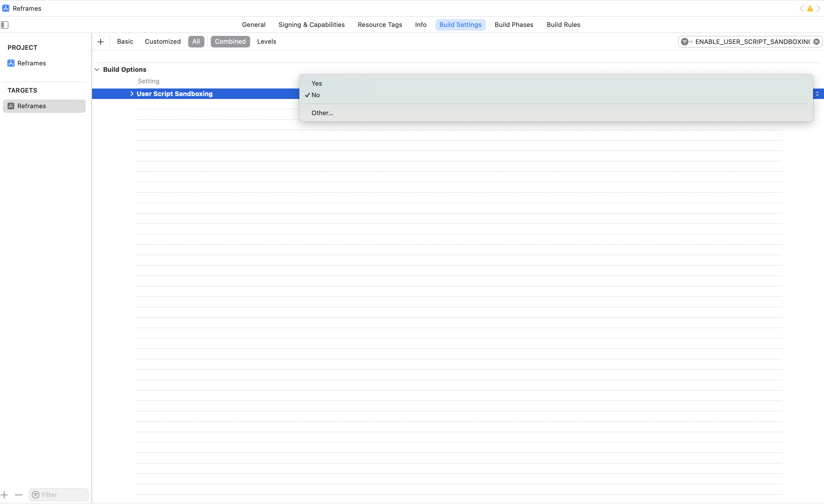Click the add build setting plus icon
The height and width of the screenshot is (504, 824).
(101, 42)
